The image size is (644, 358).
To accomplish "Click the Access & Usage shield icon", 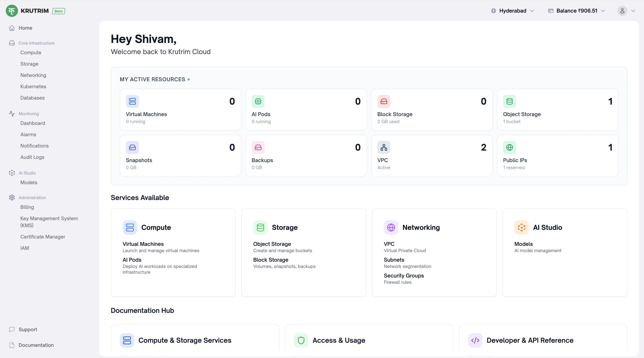I will [301, 340].
